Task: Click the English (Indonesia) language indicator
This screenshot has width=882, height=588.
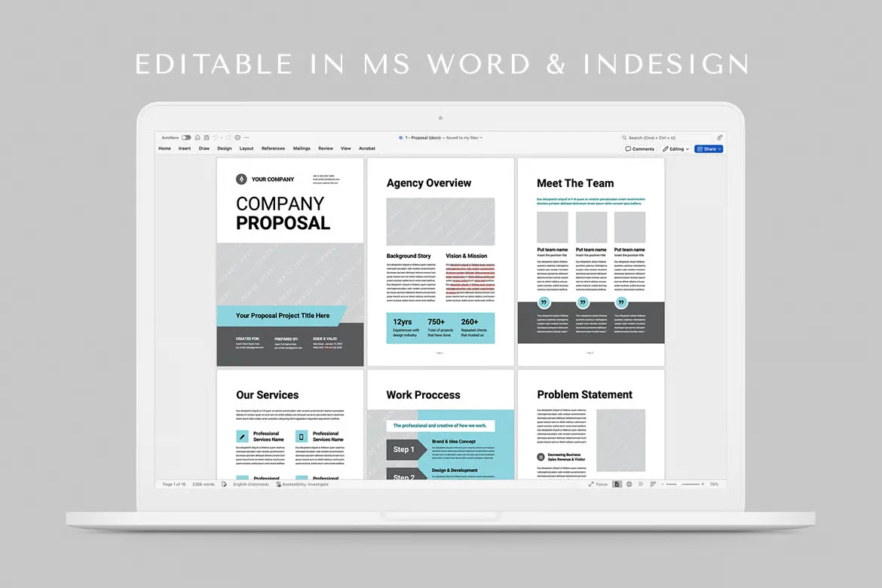Action: pos(251,485)
